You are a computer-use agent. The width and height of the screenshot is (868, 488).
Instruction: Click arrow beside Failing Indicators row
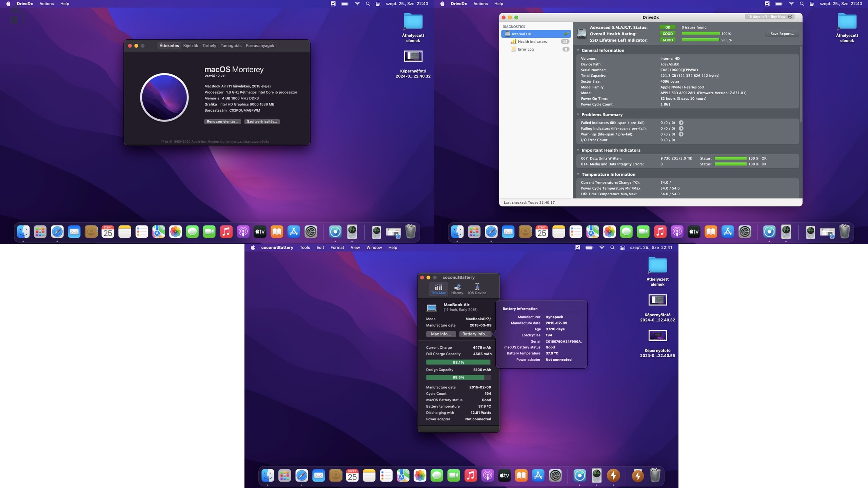click(x=681, y=129)
